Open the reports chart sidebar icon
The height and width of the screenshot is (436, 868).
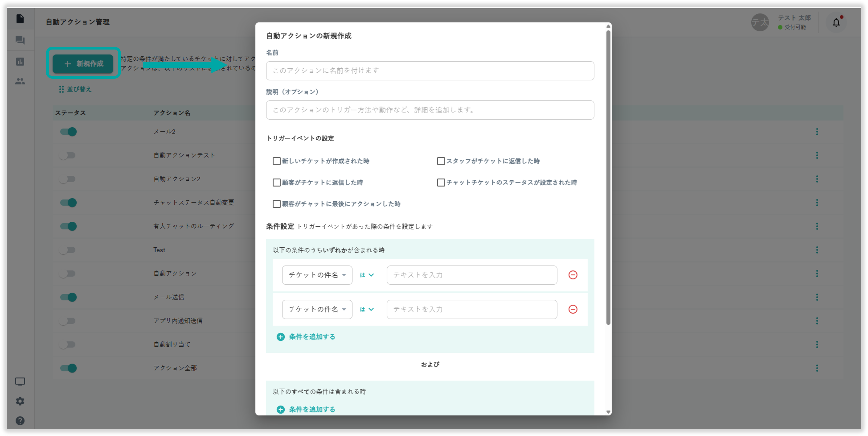(x=20, y=62)
